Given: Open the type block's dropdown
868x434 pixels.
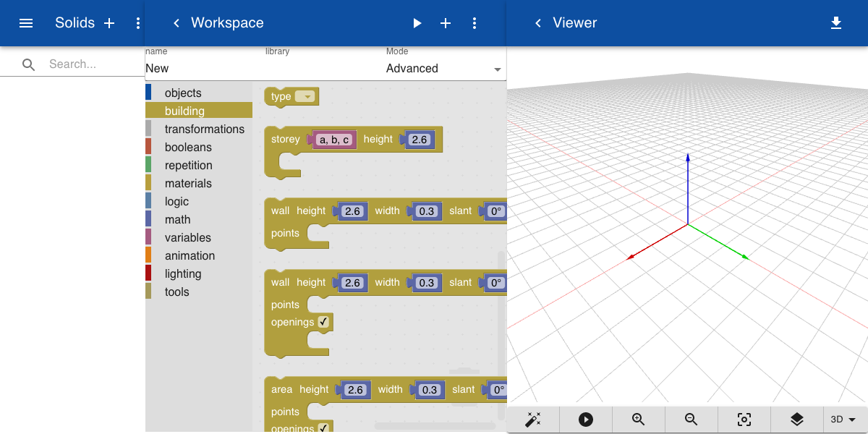Looking at the screenshot, I should (305, 96).
